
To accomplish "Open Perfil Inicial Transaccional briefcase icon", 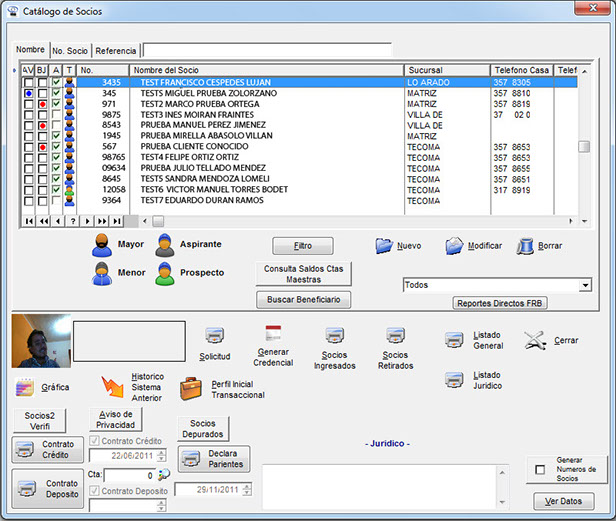I will pyautogui.click(x=192, y=388).
